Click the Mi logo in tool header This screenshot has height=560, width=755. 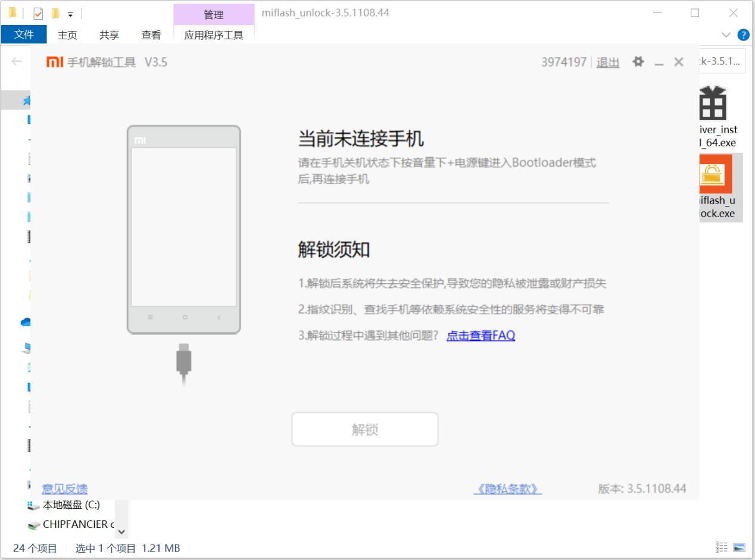point(54,62)
